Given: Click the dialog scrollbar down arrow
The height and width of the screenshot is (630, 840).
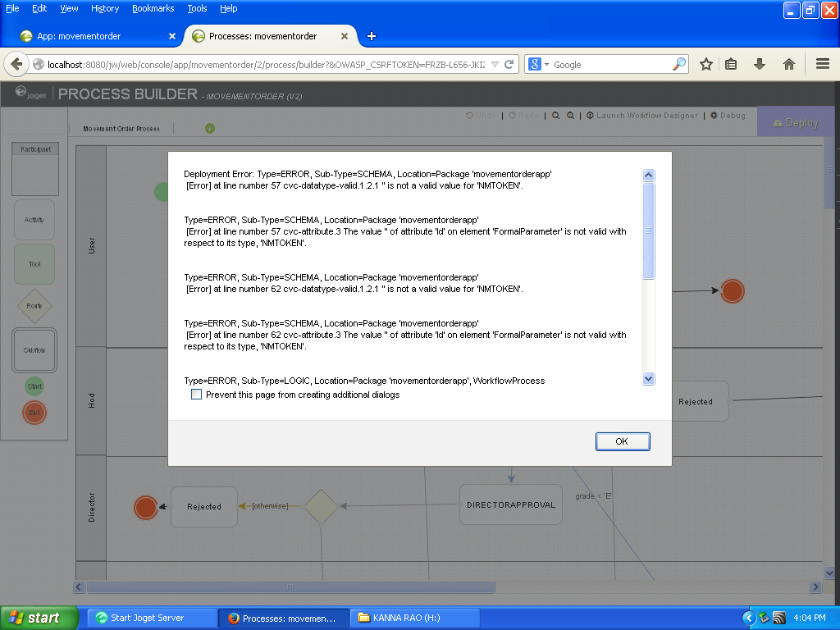Looking at the screenshot, I should 648,379.
